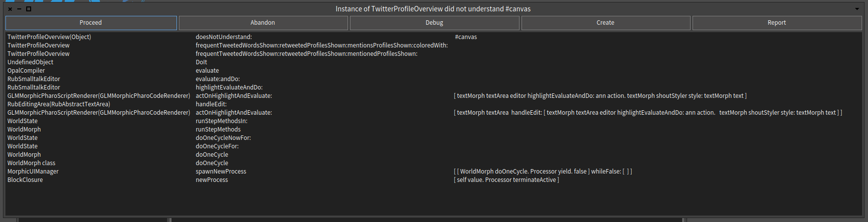Select the WorldMorph class doOneCycle frame
The height and width of the screenshot is (222, 868).
pos(434,163)
